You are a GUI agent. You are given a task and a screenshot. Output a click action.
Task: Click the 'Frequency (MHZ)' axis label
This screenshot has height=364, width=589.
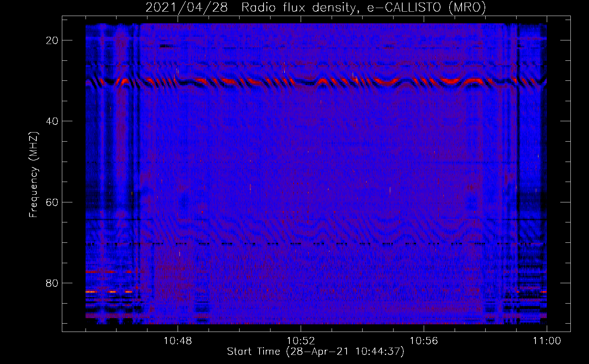(x=33, y=175)
